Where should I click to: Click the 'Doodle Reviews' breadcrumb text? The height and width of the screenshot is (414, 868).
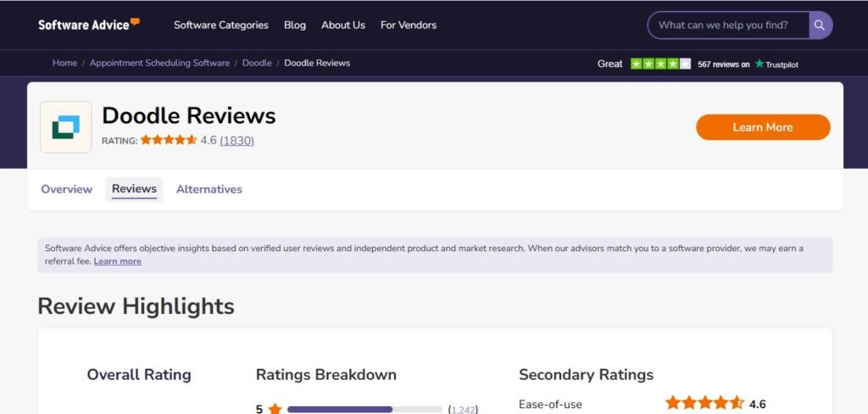pyautogui.click(x=317, y=63)
